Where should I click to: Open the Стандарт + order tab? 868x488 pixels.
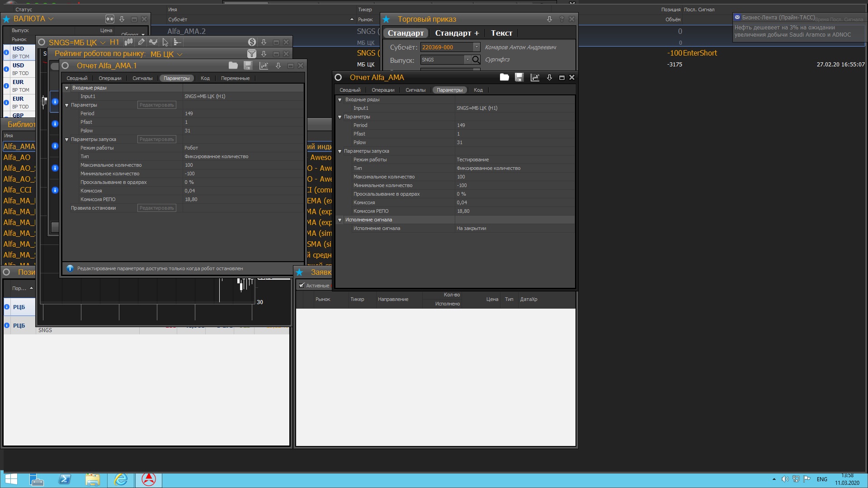(457, 33)
